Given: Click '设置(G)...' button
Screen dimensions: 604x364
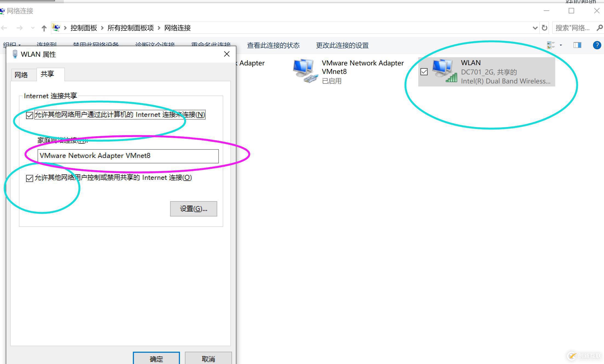Looking at the screenshot, I should pyautogui.click(x=194, y=209).
